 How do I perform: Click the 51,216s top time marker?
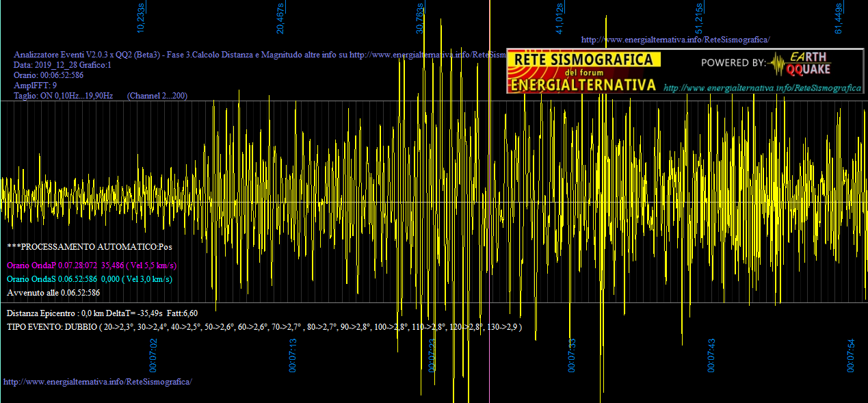(699, 18)
